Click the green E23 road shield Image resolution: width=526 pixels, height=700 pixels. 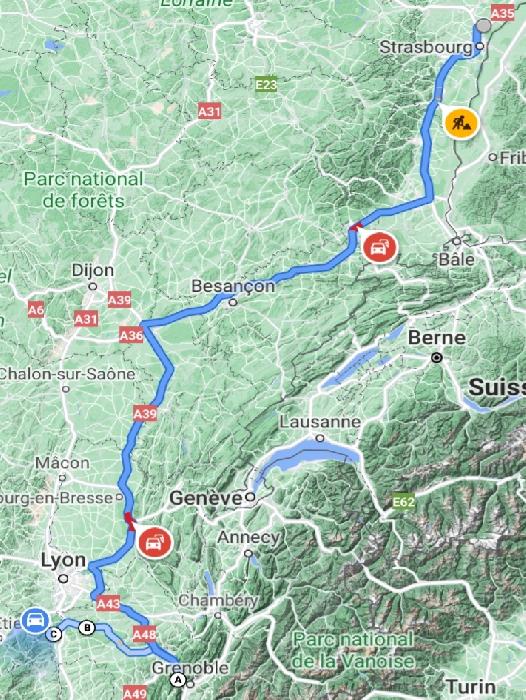(266, 84)
